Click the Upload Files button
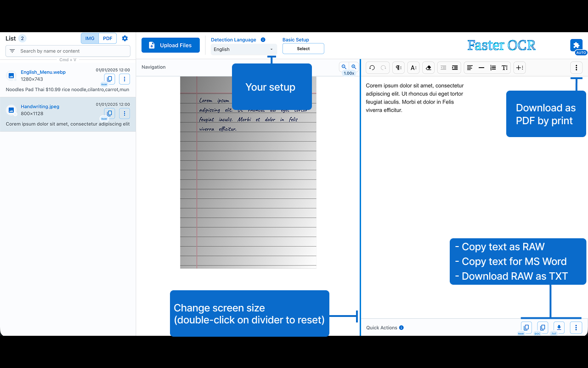 pyautogui.click(x=170, y=45)
